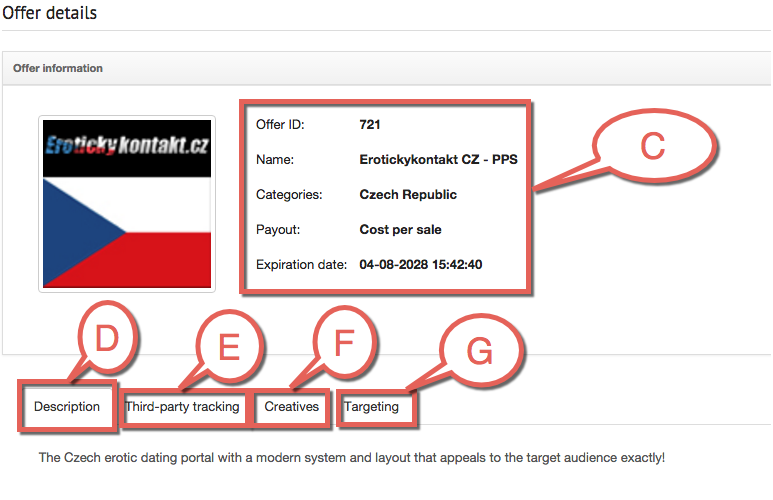Screen dimensions: 773x500
Task: Click the Erotickykontakt.cz offer thumbnail
Action: tap(127, 204)
